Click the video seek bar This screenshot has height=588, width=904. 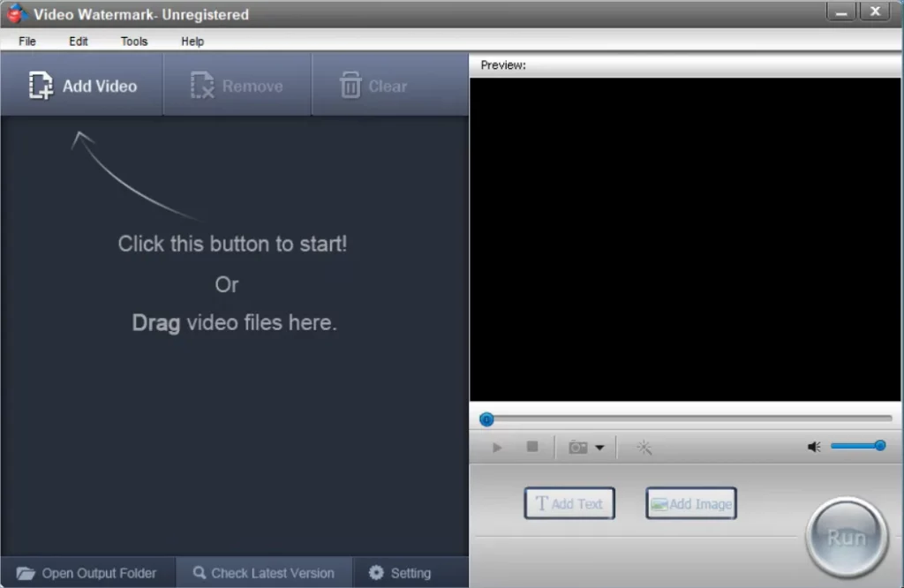[689, 418]
